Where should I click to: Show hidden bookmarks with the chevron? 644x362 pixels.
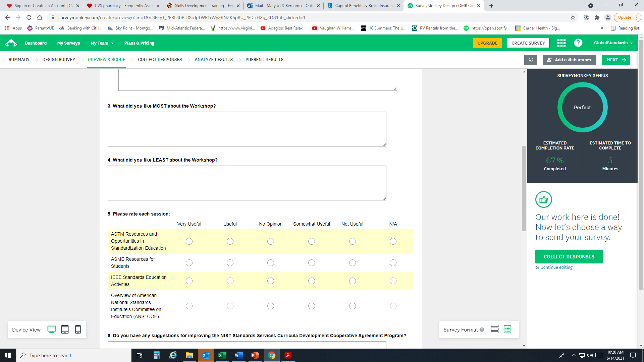click(602, 28)
